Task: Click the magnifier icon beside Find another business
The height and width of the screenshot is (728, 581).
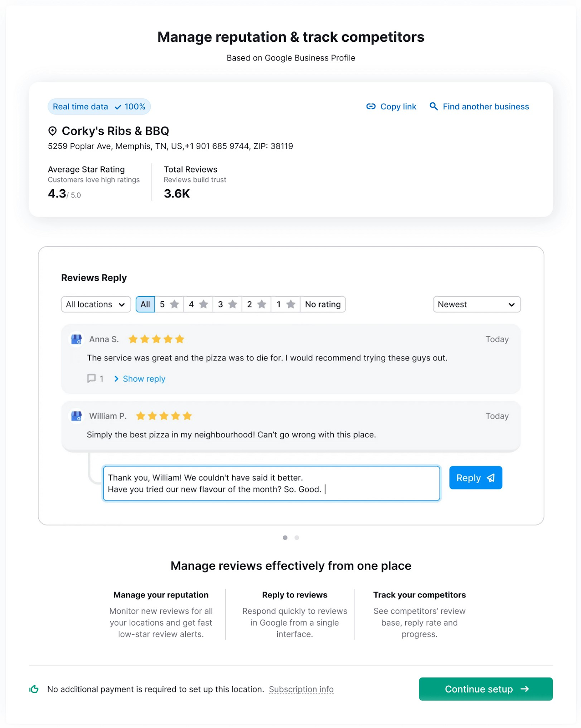Action: [433, 106]
